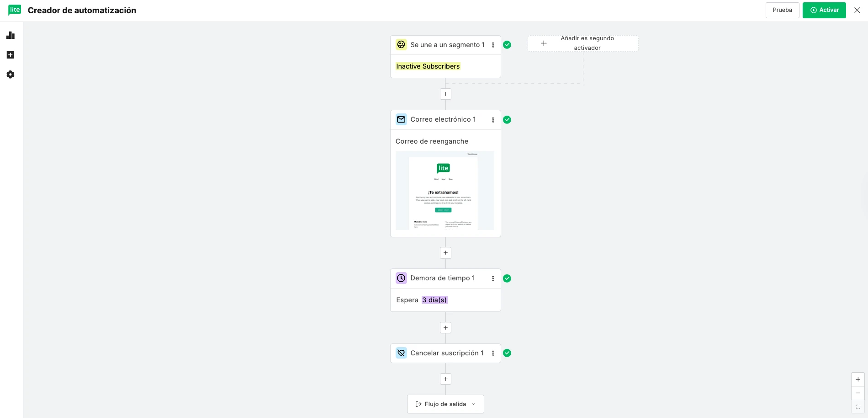Click the Prueba button
This screenshot has width=868, height=418.
pyautogui.click(x=782, y=10)
